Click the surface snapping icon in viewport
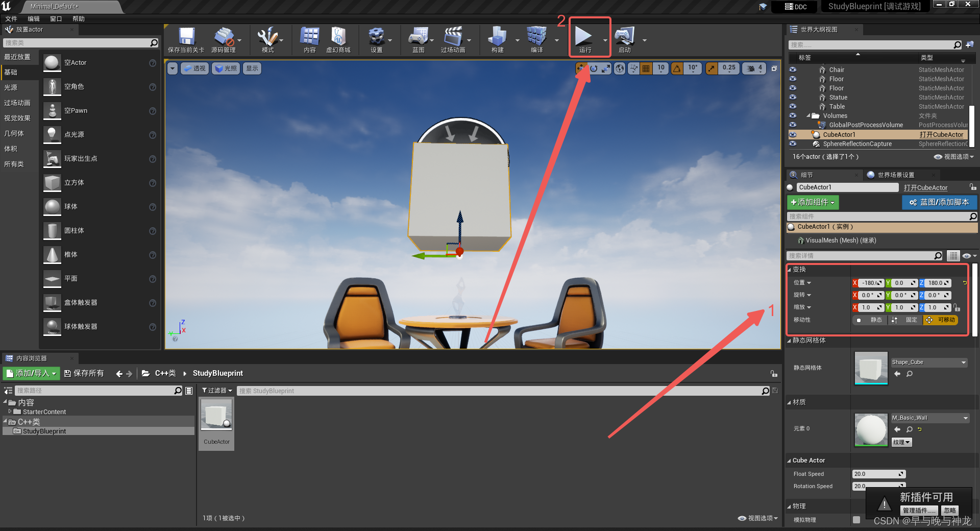 633,68
